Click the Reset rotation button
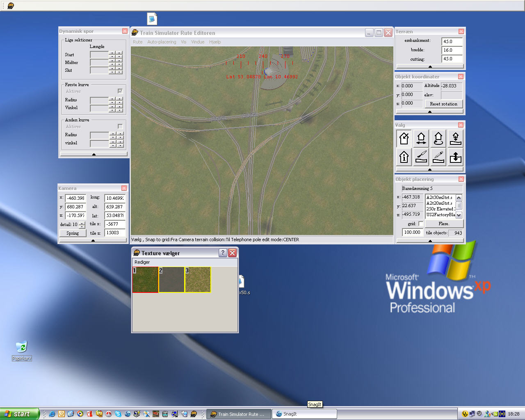Image resolution: width=525 pixels, height=420 pixels. click(444, 104)
